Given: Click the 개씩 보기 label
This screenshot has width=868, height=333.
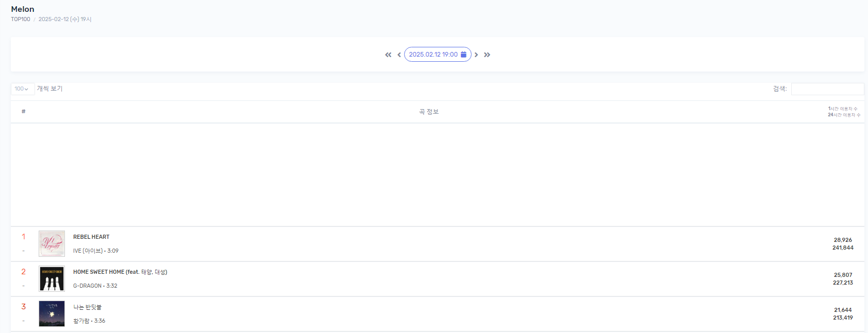Looking at the screenshot, I should pyautogui.click(x=49, y=89).
